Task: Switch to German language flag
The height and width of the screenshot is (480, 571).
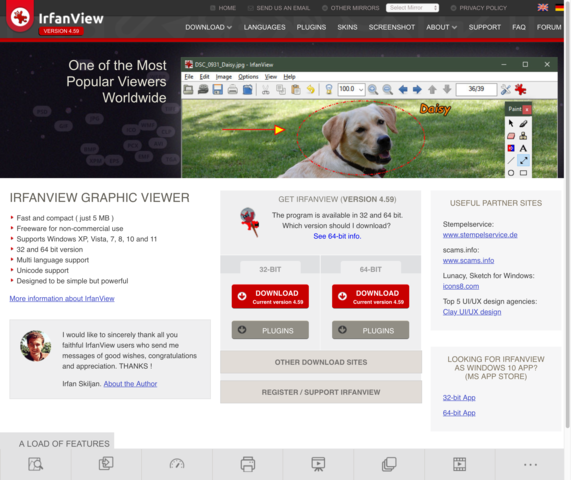Action: [x=559, y=7]
